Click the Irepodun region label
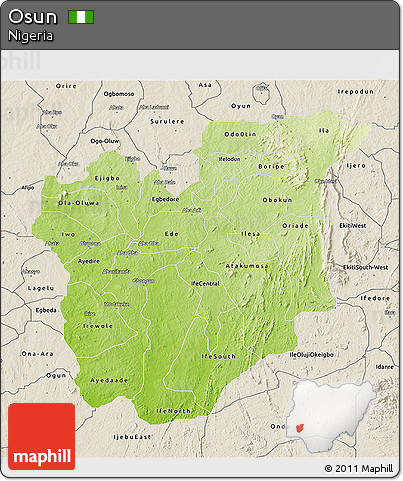 [356, 92]
